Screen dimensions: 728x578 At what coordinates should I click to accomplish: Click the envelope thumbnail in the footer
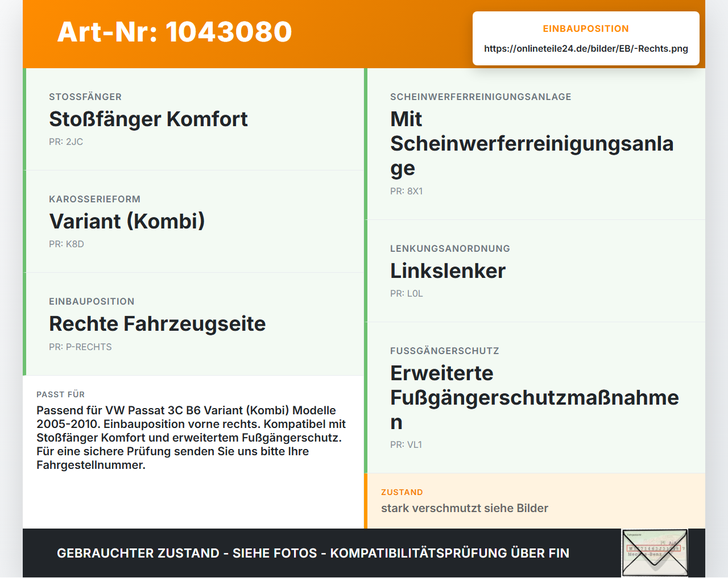[x=655, y=553]
